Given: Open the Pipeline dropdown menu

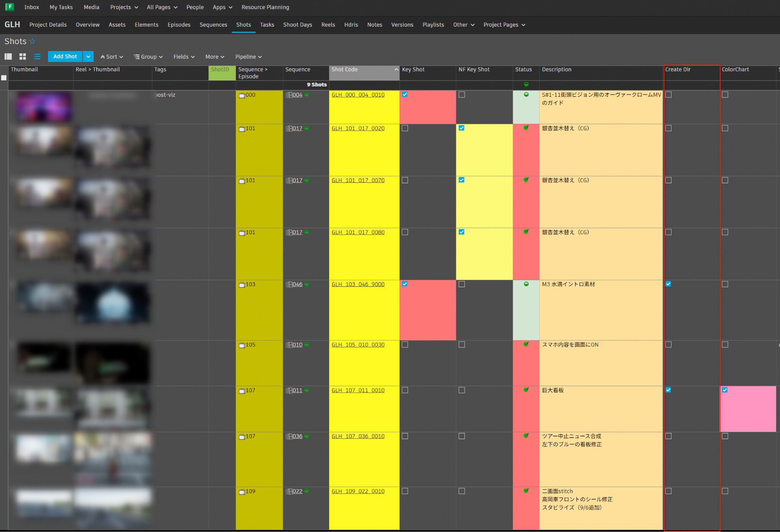Looking at the screenshot, I should click(248, 57).
